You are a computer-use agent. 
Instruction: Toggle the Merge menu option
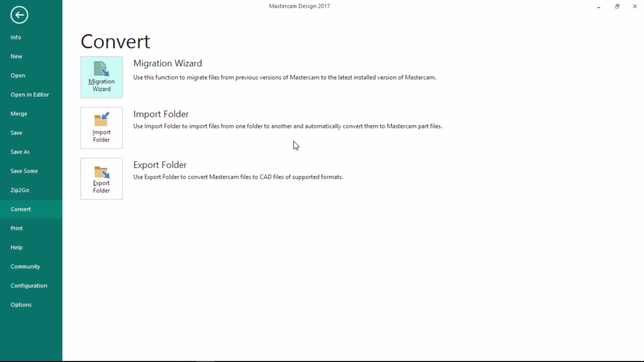(18, 114)
